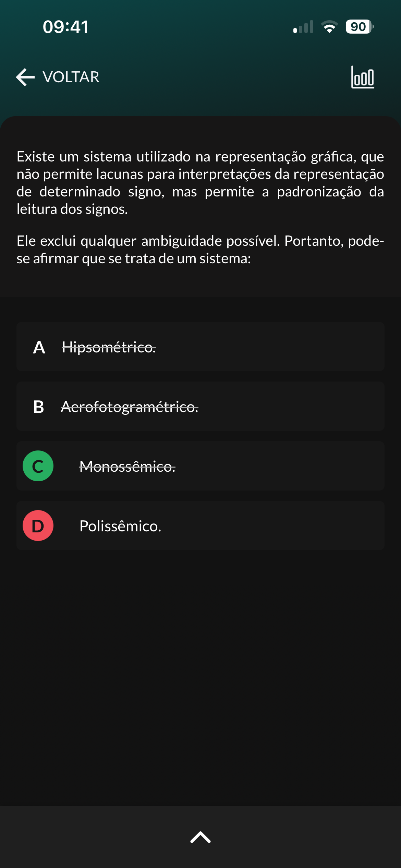401x868 pixels.
Task: Expand the bottom panel with the up chevron
Action: [x=200, y=837]
